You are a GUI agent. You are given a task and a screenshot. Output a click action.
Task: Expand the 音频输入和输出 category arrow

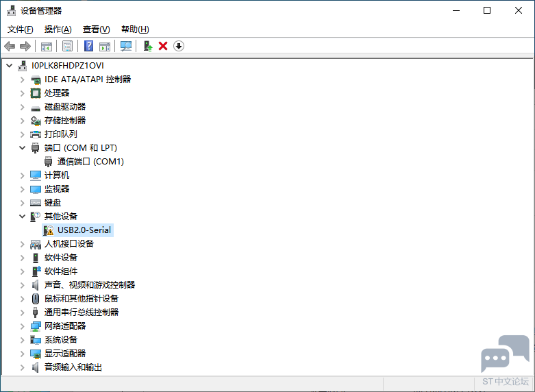click(x=23, y=367)
